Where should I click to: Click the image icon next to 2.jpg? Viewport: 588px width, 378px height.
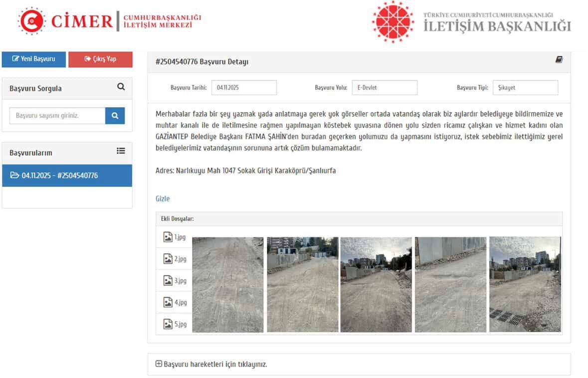click(x=168, y=259)
